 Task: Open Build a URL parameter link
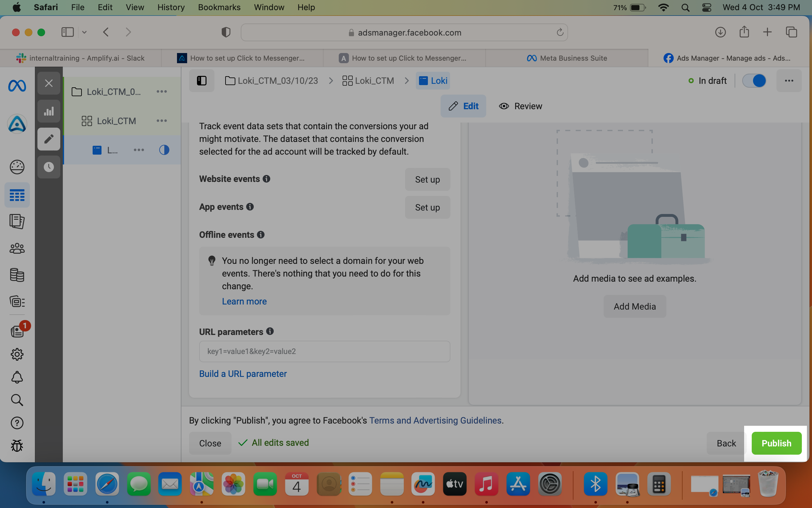click(x=243, y=374)
